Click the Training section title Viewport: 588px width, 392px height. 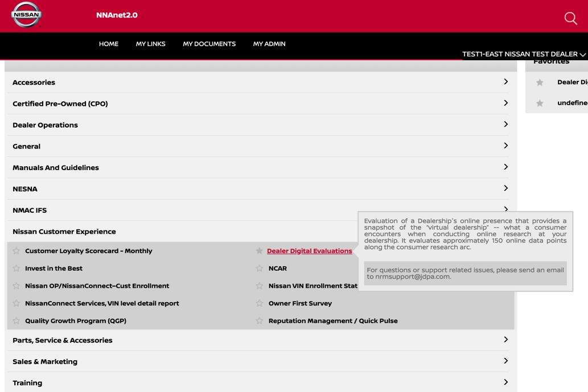point(27,383)
